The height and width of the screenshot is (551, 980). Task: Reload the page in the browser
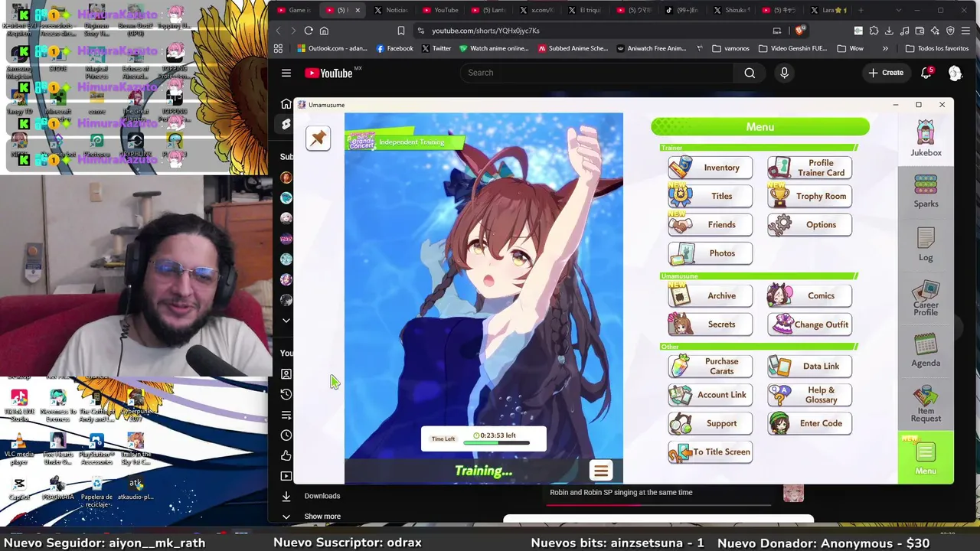coord(309,31)
